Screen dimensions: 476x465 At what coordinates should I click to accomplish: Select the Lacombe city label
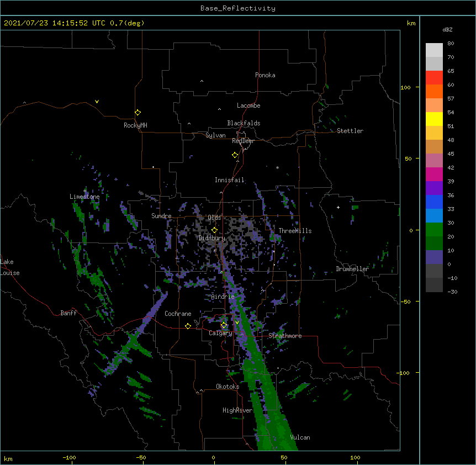tap(248, 105)
